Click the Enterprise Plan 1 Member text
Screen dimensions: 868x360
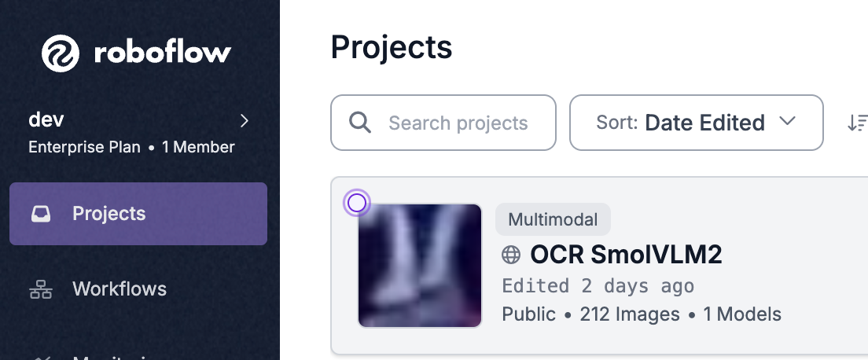(x=132, y=147)
